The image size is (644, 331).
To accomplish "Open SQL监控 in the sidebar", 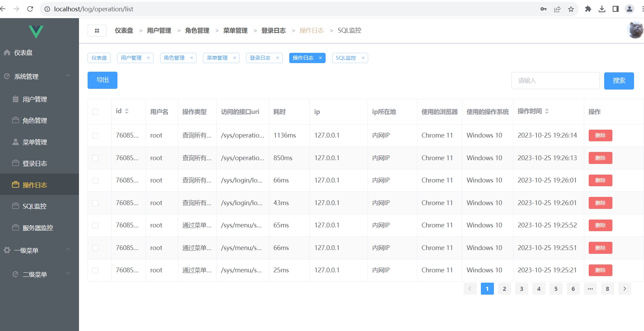I will coord(39,206).
